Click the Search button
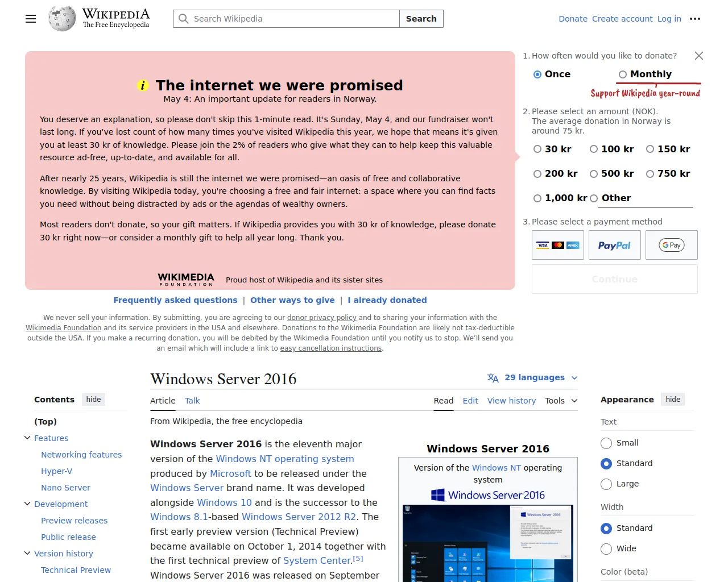The width and height of the screenshot is (728, 582). point(421,19)
